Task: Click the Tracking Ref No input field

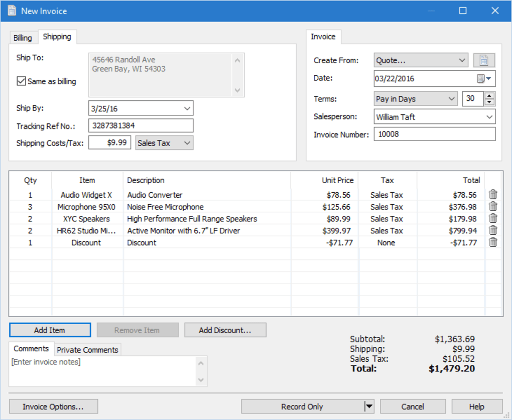Action: 141,125
